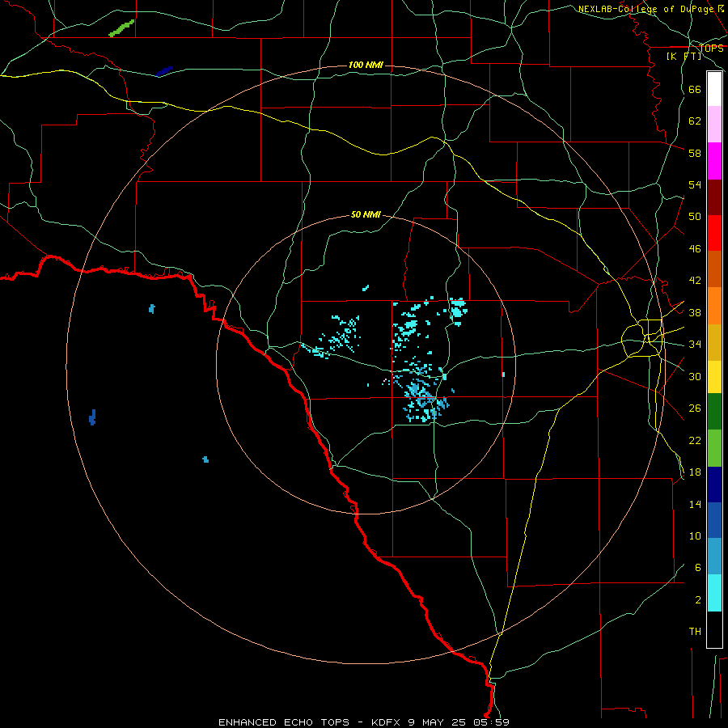The height and width of the screenshot is (728, 728).
Task: Click the 'ENHANCED ECHO TOPS' title text
Action: click(284, 722)
